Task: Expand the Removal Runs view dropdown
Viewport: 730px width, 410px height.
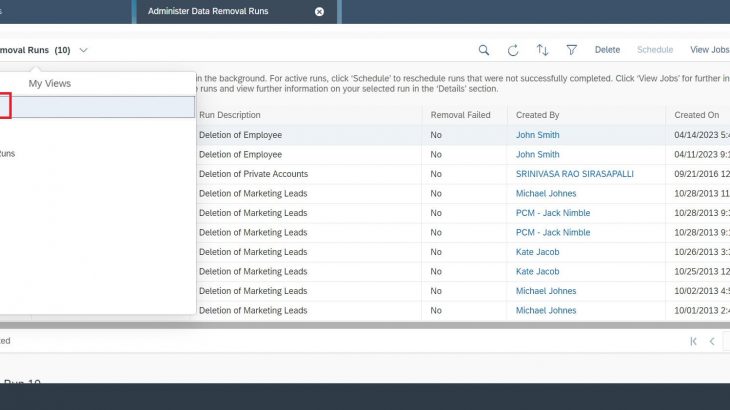Action: pos(83,50)
